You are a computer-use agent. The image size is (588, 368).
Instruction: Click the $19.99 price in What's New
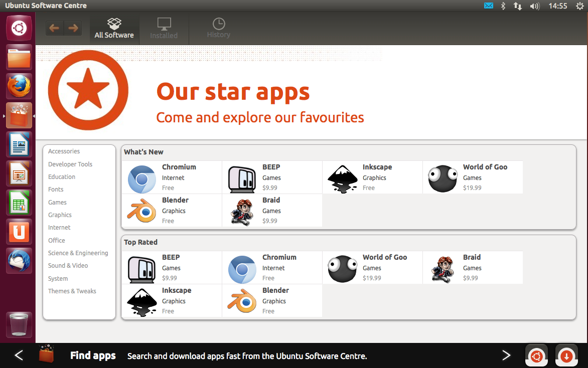pyautogui.click(x=472, y=188)
